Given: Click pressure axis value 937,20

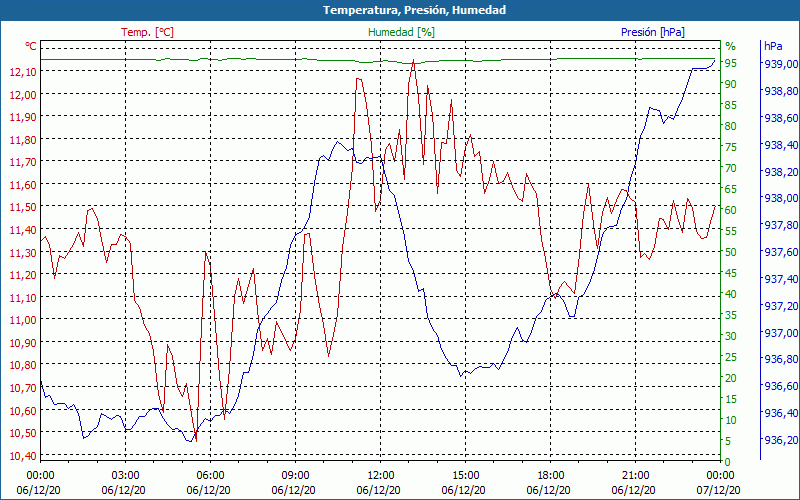Looking at the screenshot, I should click(779, 306).
